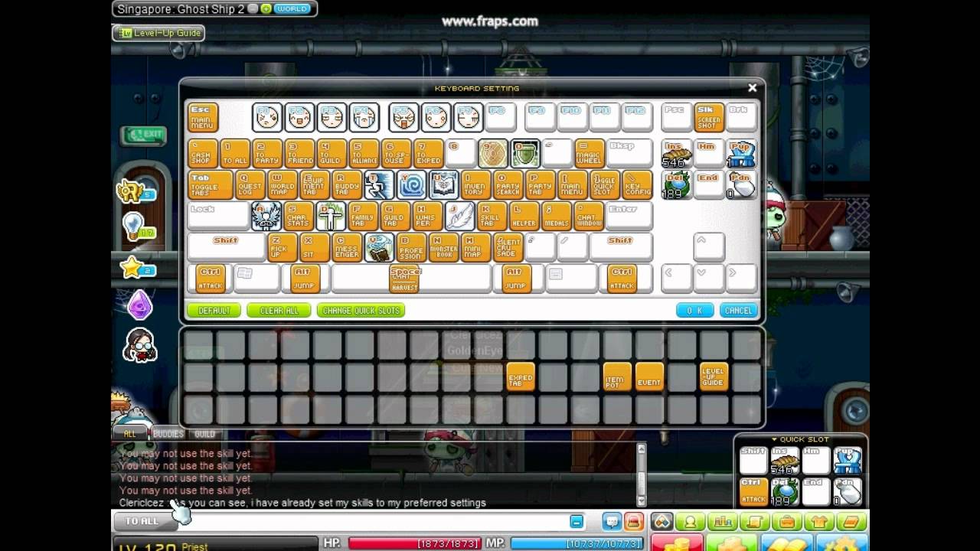
Task: Click the Space Harvest key tile
Action: (404, 279)
